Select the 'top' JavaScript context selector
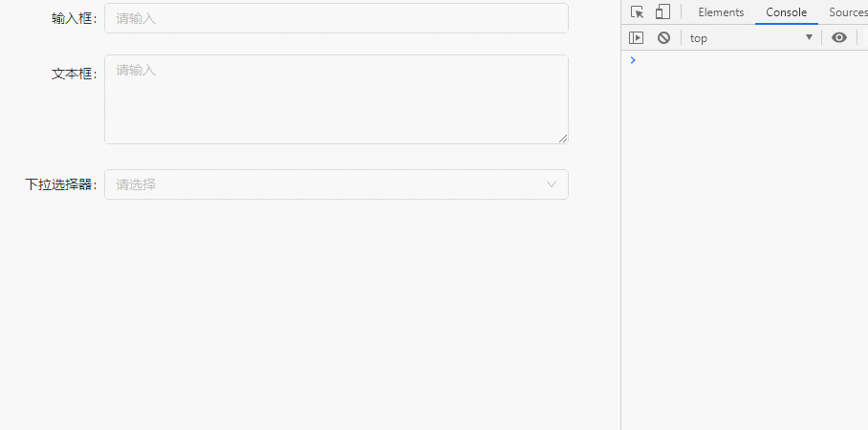868x430 pixels. (x=751, y=37)
